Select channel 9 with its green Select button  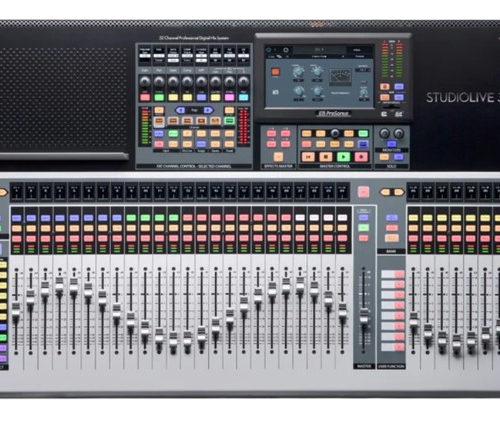(x=131, y=218)
